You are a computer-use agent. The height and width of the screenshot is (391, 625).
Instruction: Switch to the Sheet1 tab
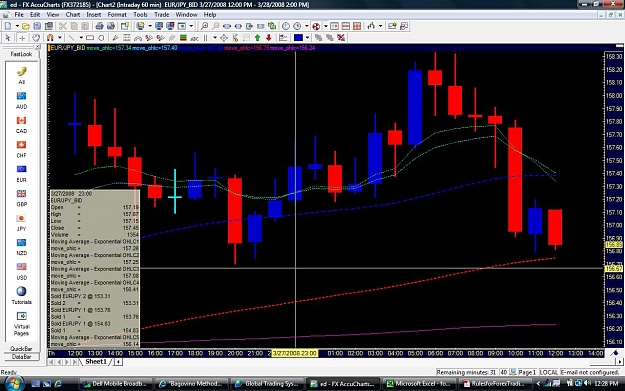(96, 362)
